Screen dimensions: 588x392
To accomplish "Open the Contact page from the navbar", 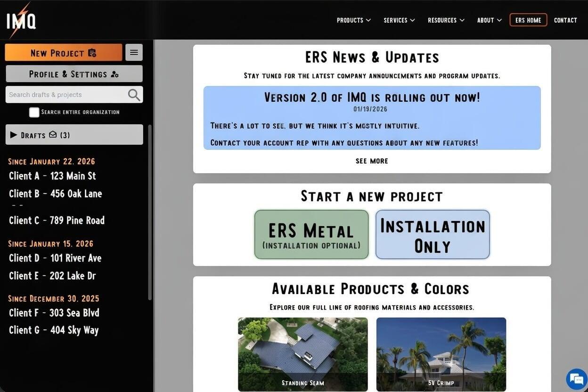I will (x=565, y=20).
